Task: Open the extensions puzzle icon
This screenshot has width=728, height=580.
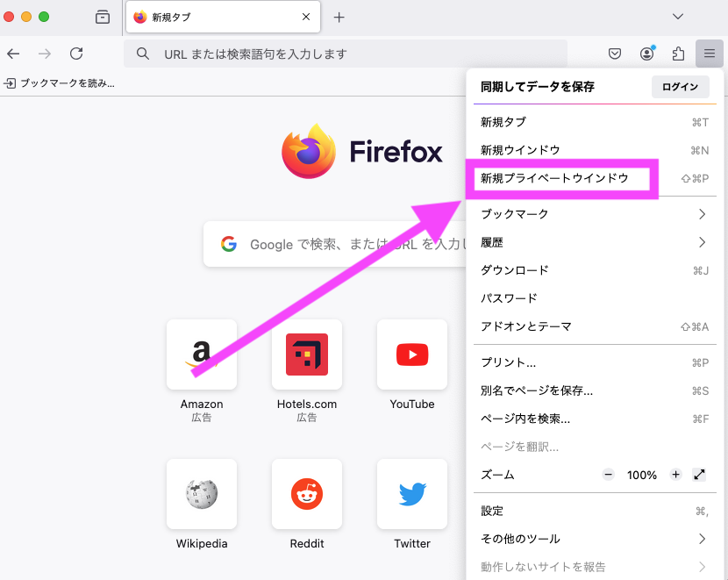Action: tap(678, 54)
